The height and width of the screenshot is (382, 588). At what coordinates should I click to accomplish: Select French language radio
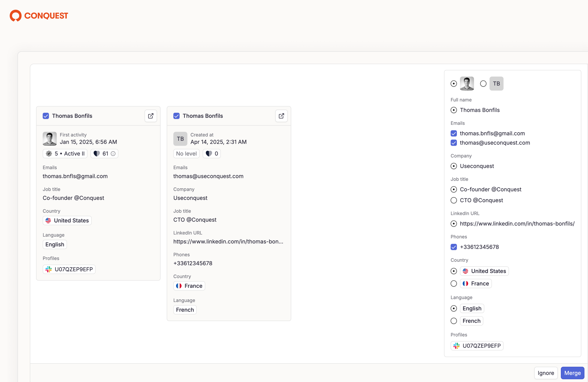click(454, 321)
